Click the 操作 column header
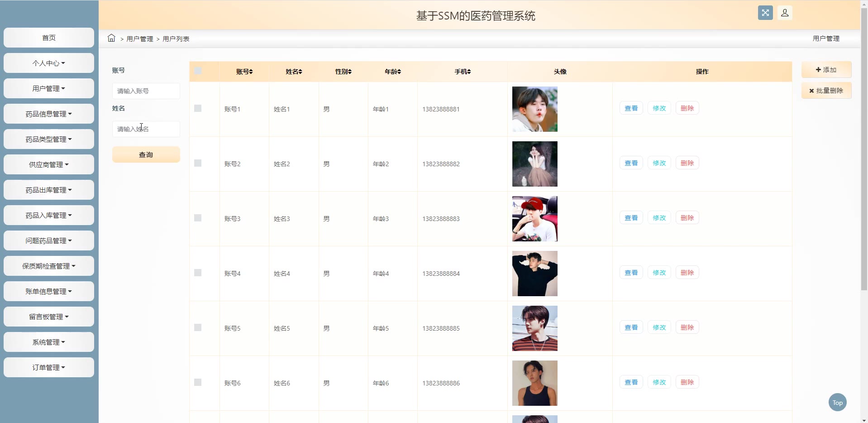Viewport: 868px width, 423px height. 702,72
